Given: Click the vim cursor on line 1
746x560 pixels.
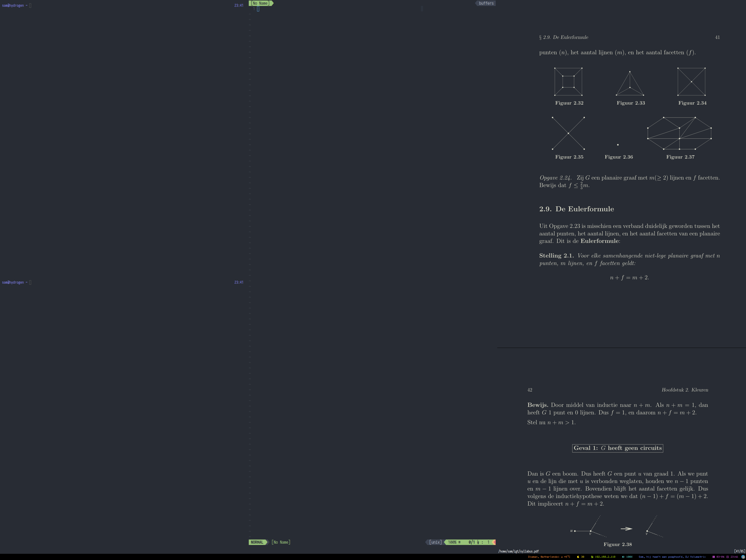Looking at the screenshot, I should (x=258, y=9).
